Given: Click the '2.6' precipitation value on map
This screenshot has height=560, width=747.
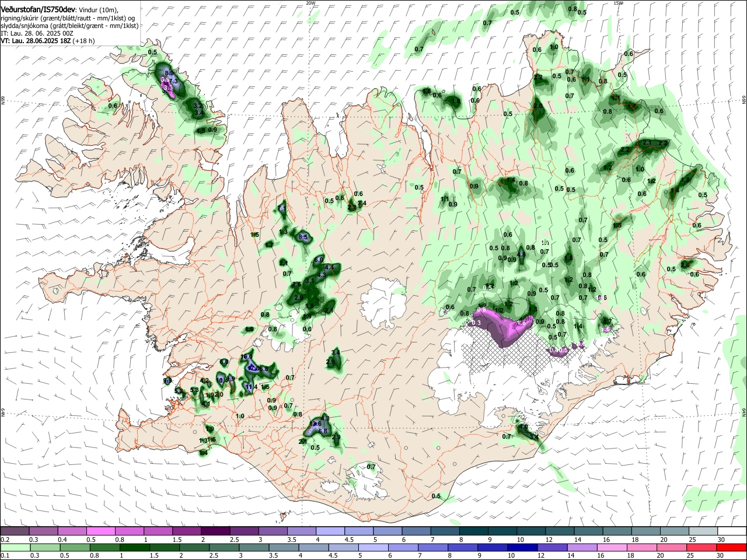Looking at the screenshot, I should click(296, 284).
